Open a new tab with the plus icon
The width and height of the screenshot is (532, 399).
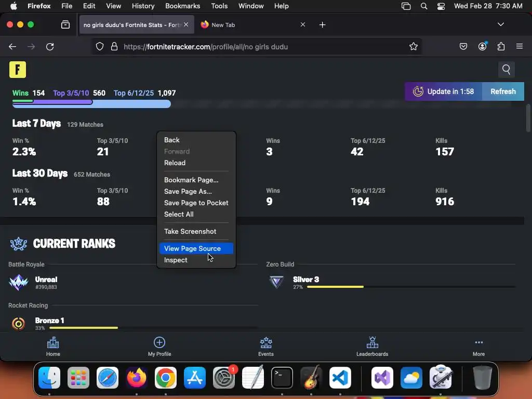click(x=322, y=25)
